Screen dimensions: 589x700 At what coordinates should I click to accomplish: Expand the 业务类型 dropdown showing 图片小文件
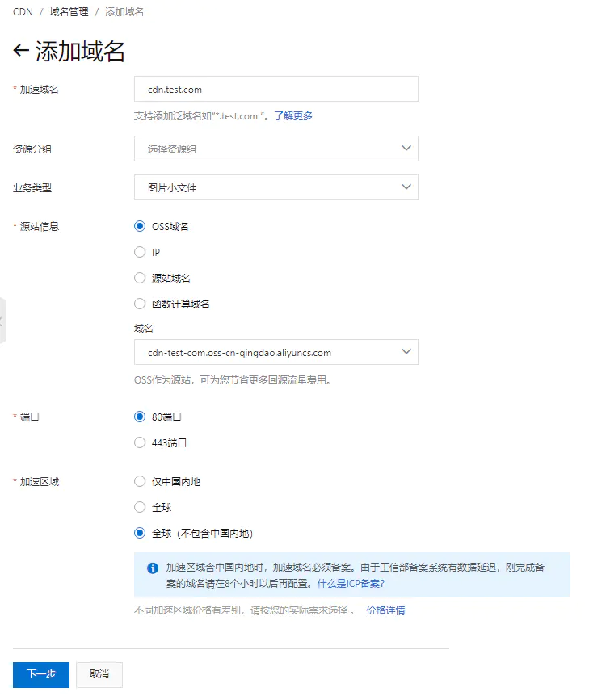276,187
